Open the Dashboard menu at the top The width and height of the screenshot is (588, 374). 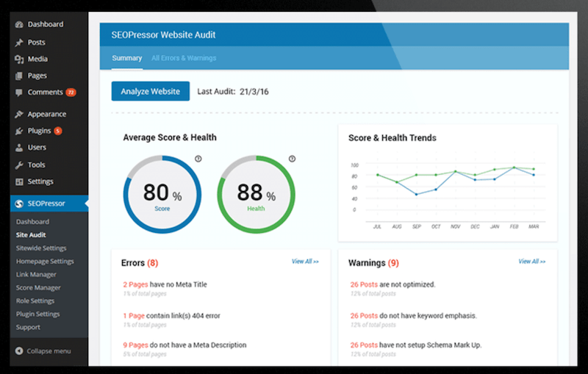pyautogui.click(x=46, y=24)
